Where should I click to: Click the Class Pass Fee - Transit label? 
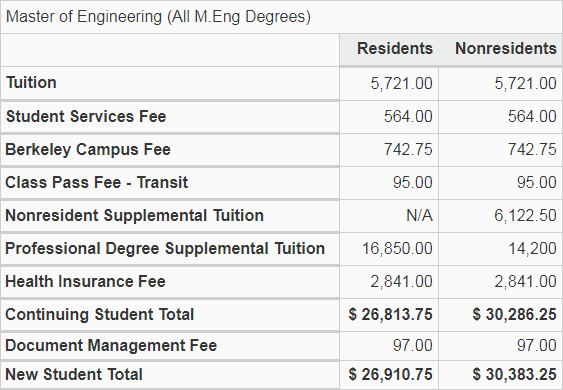click(97, 182)
